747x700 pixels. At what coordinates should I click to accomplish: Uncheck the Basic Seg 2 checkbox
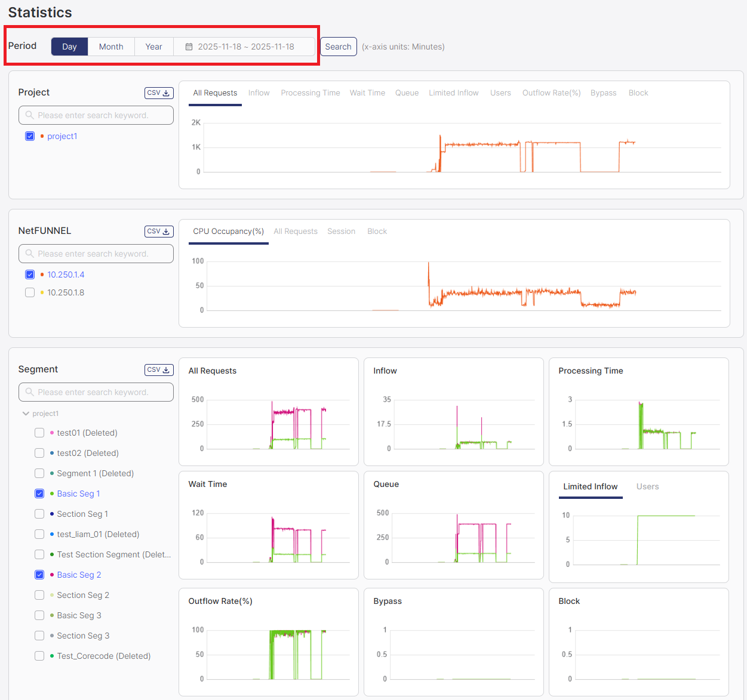39,575
